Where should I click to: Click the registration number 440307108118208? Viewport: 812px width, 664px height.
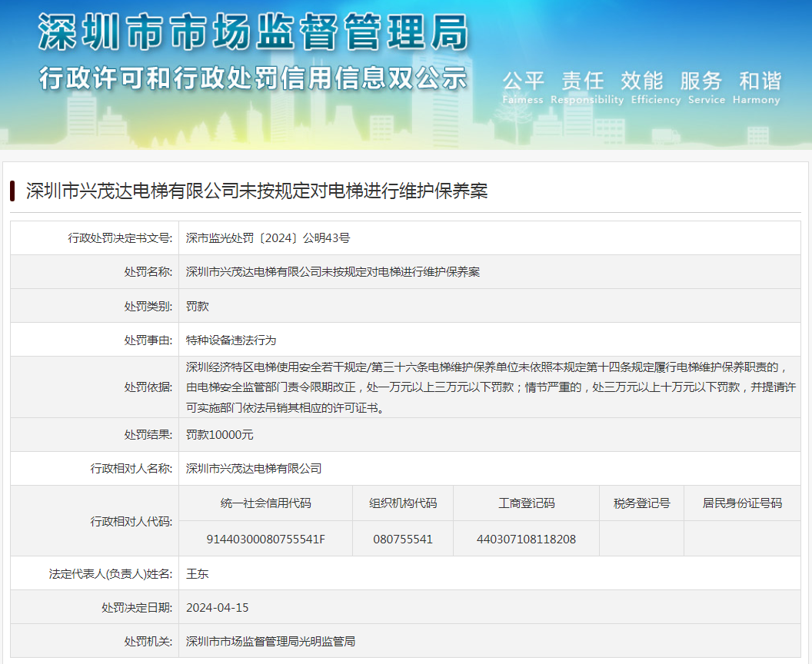tap(526, 539)
